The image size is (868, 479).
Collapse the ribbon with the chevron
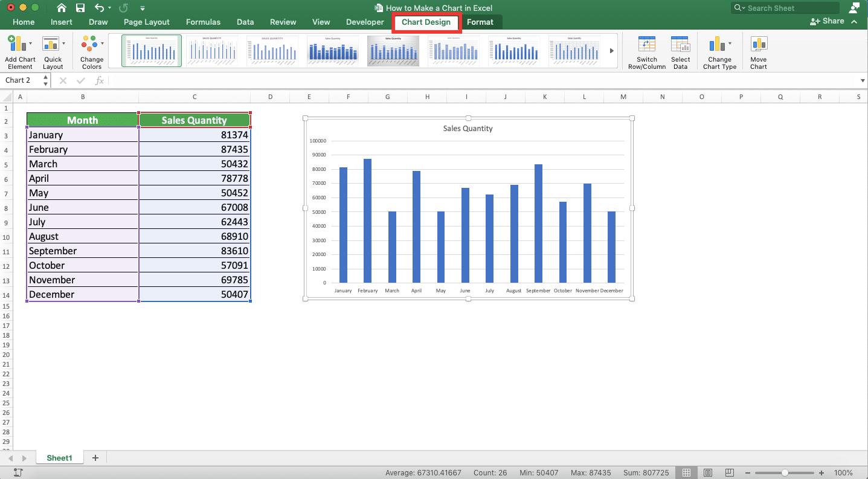click(x=854, y=21)
